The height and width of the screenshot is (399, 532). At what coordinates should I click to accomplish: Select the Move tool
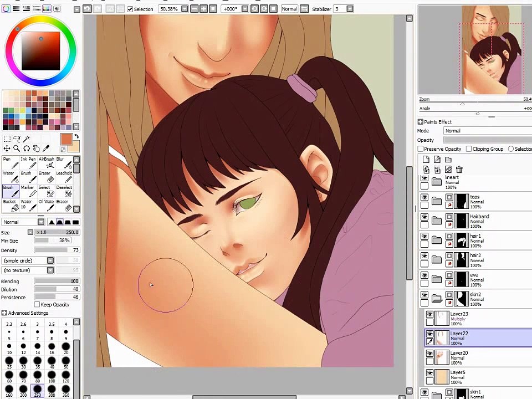pyautogui.click(x=7, y=149)
